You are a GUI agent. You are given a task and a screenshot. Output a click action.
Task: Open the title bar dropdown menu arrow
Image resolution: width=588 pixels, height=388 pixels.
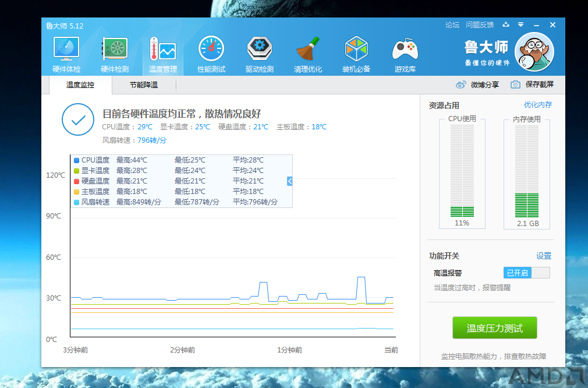click(520, 25)
